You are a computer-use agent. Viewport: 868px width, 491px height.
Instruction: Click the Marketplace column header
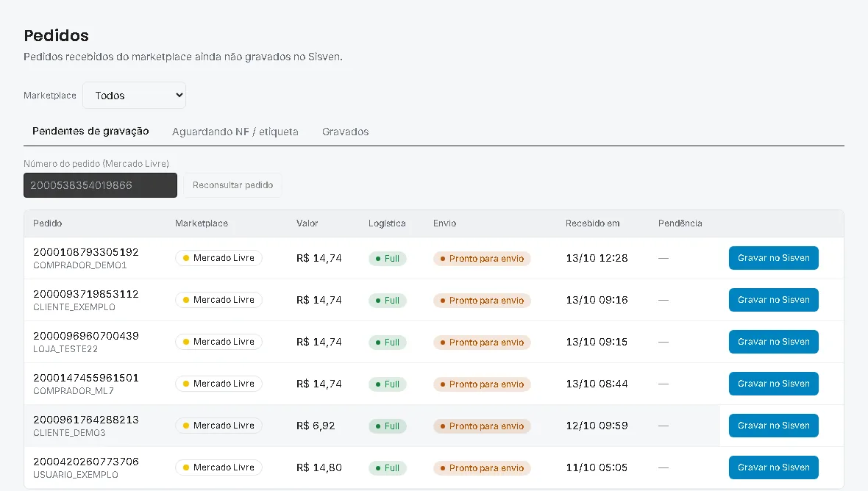(x=202, y=223)
